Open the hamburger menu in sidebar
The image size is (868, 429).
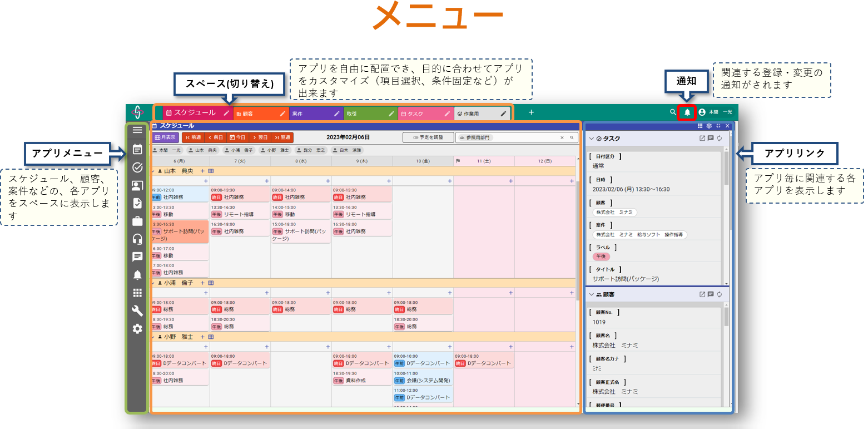(137, 130)
